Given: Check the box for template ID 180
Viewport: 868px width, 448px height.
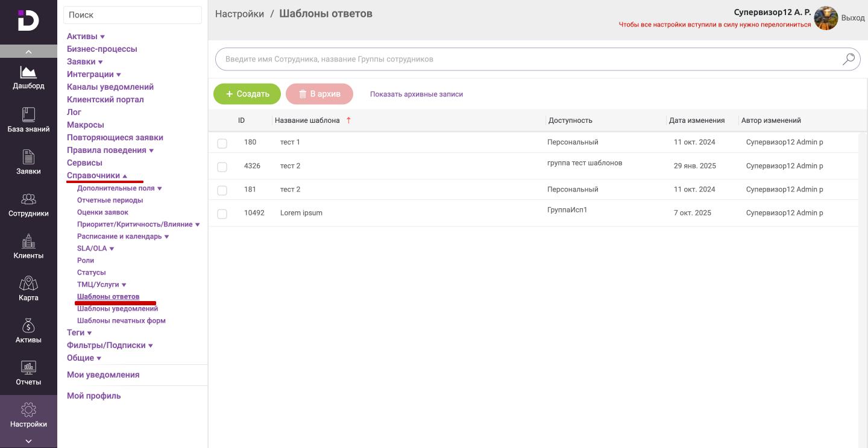Looking at the screenshot, I should click(x=222, y=143).
